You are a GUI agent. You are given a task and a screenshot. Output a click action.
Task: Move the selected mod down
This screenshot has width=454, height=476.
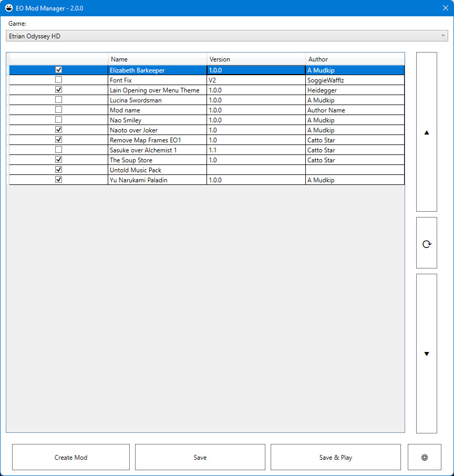426,354
